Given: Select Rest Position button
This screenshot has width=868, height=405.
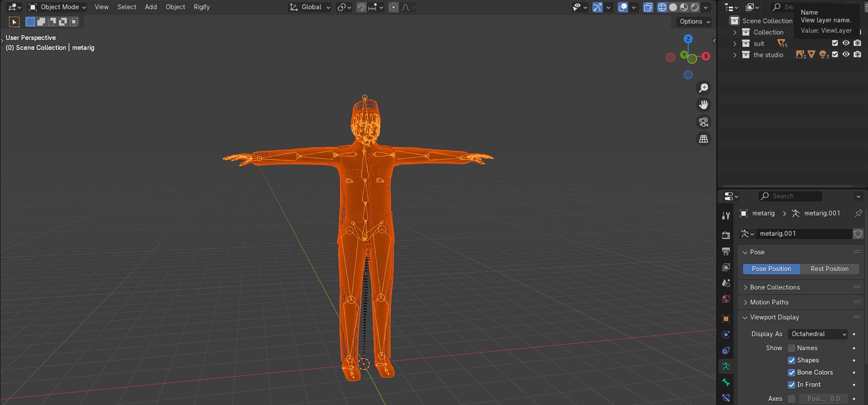Looking at the screenshot, I should pyautogui.click(x=830, y=268).
